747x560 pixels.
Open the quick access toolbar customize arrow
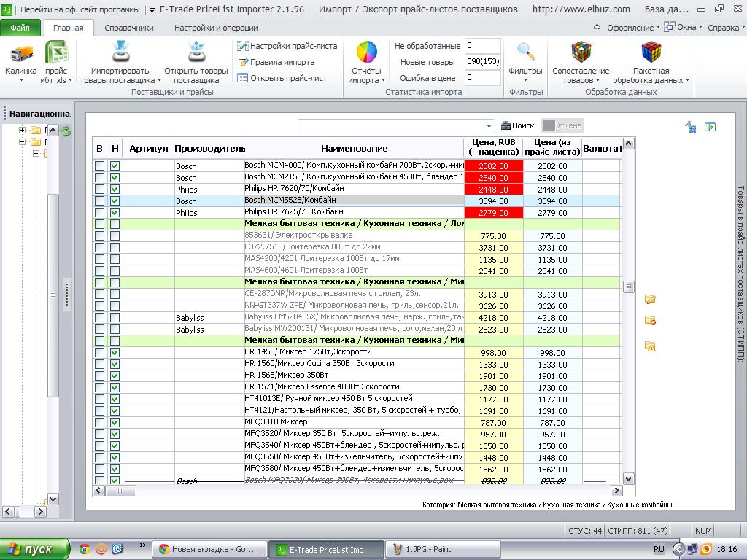152,9
